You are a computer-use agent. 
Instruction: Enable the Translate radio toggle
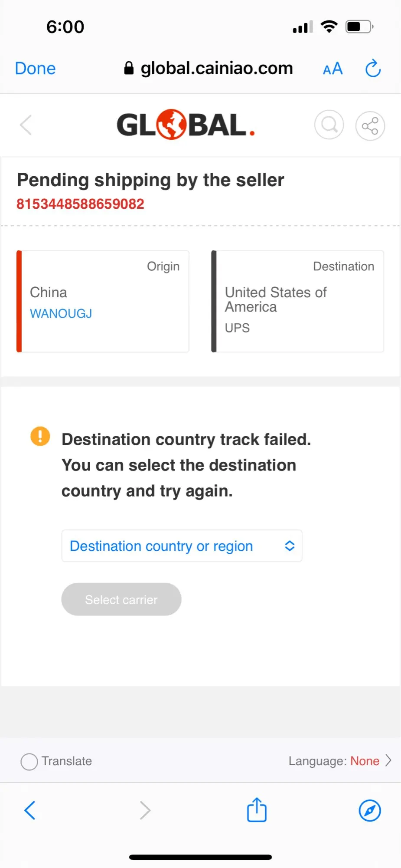[x=29, y=761]
